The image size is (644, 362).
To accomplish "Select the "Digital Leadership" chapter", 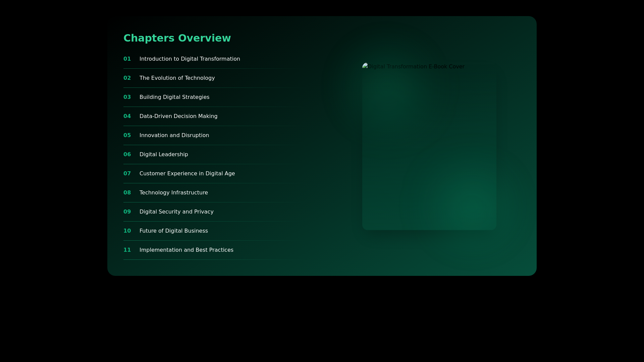I will click(163, 154).
